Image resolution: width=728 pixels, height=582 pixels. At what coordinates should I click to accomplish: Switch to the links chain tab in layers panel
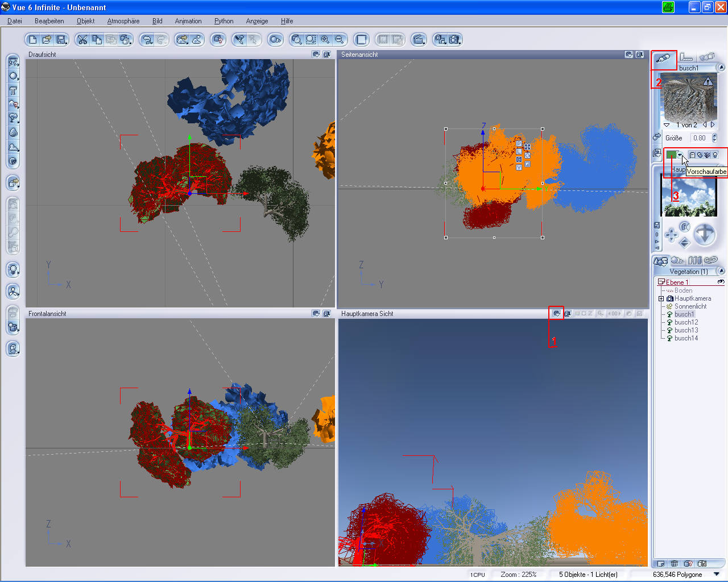[711, 261]
